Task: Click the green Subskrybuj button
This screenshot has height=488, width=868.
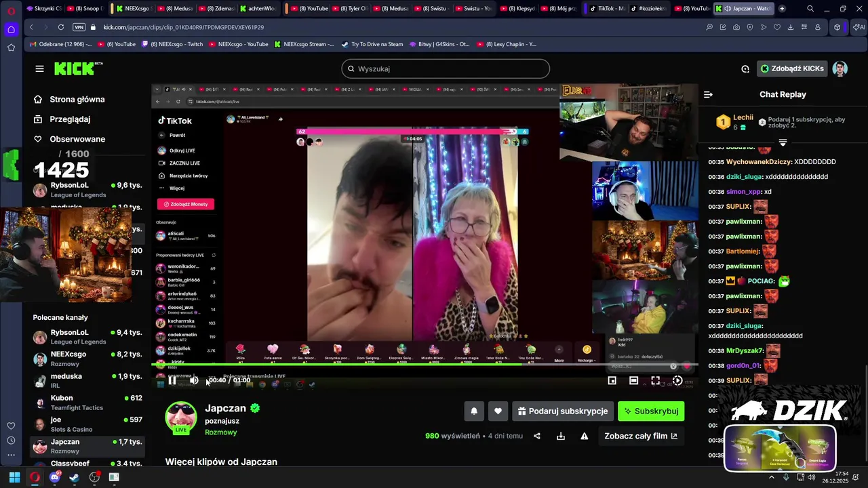Action: pos(651,411)
